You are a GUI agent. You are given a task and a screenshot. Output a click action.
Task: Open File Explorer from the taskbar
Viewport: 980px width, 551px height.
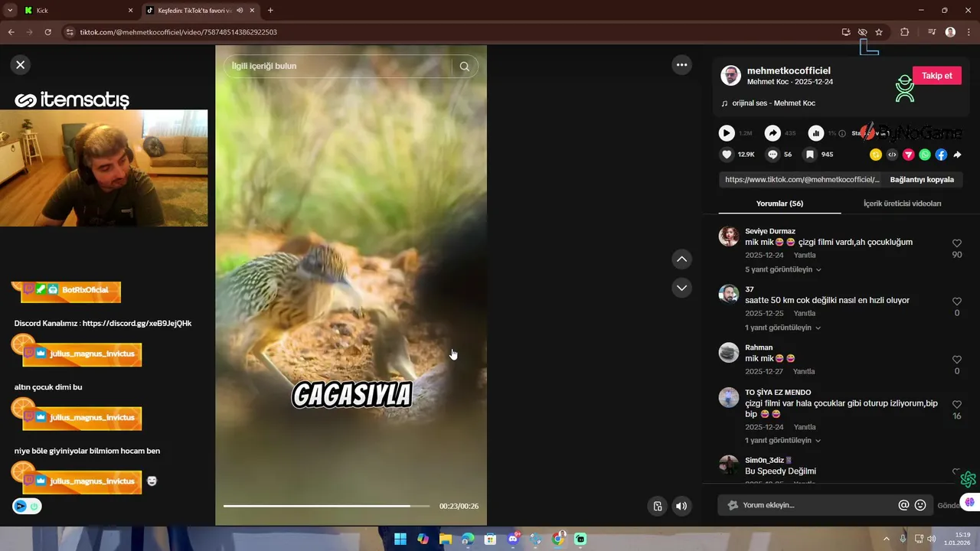446,539
